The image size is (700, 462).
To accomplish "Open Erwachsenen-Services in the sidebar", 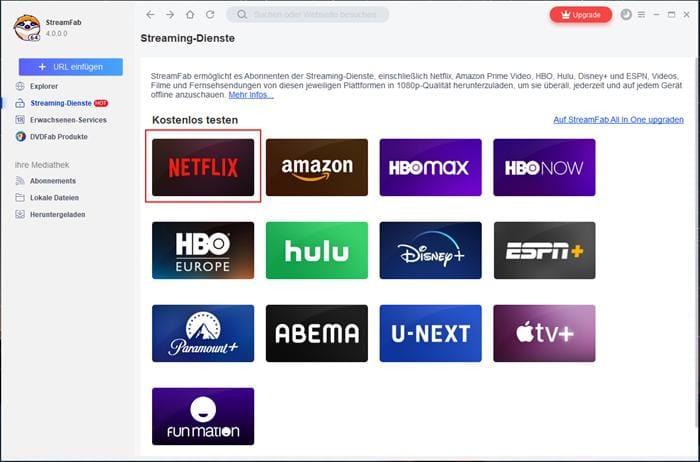I will [68, 120].
